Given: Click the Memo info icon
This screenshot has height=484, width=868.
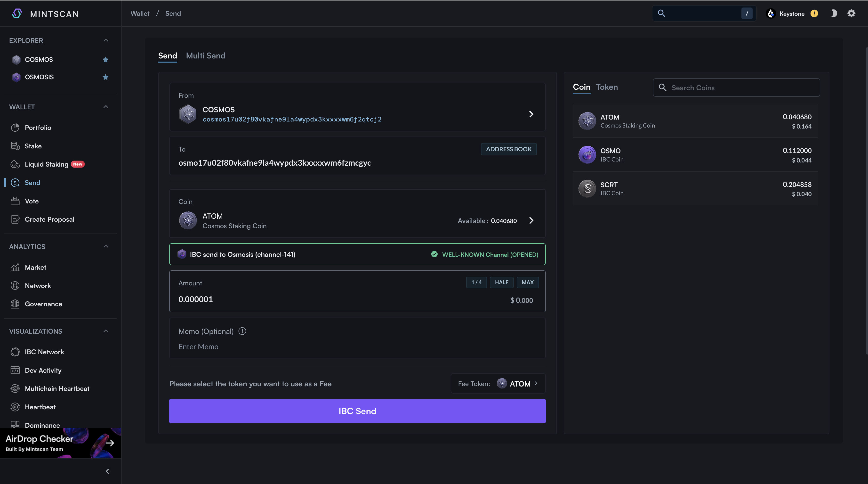Looking at the screenshot, I should (242, 331).
